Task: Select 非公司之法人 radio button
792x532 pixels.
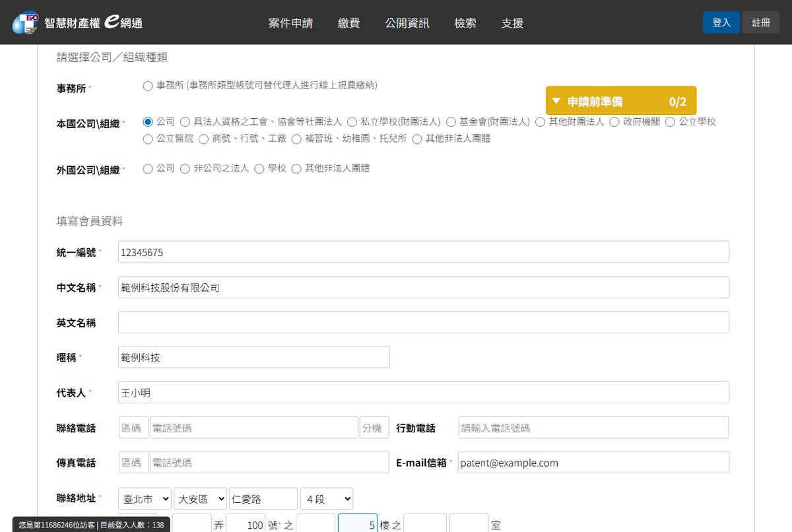Action: coord(185,169)
